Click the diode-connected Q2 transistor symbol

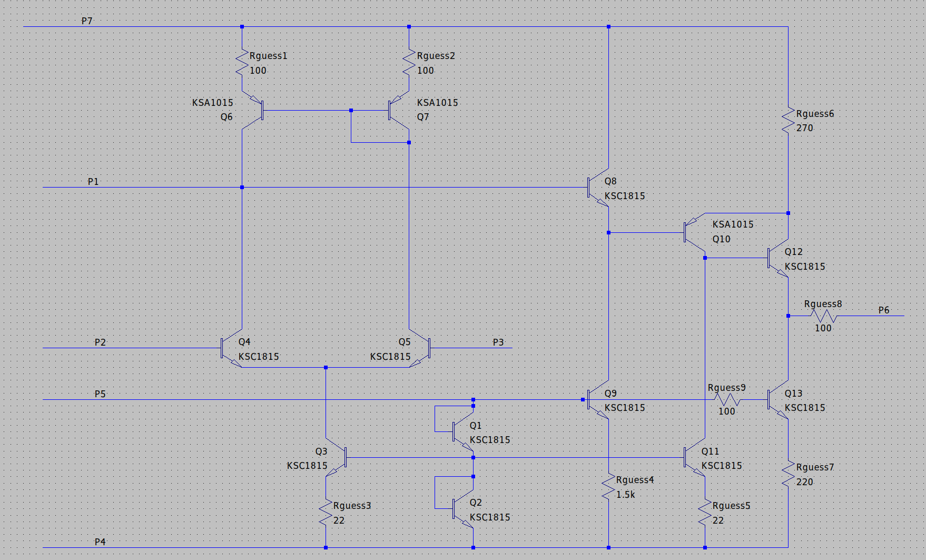point(464,508)
